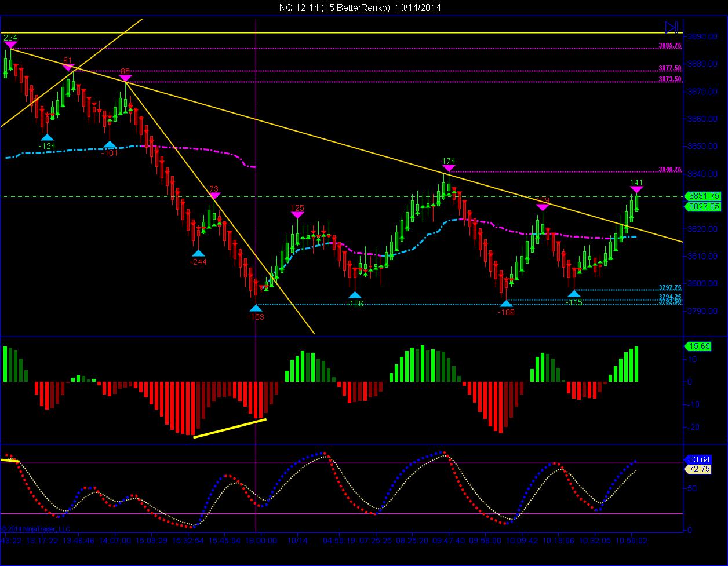Click the 3873.50 resistance level label
Image resolution: width=728 pixels, height=566 pixels.
pyautogui.click(x=670, y=79)
